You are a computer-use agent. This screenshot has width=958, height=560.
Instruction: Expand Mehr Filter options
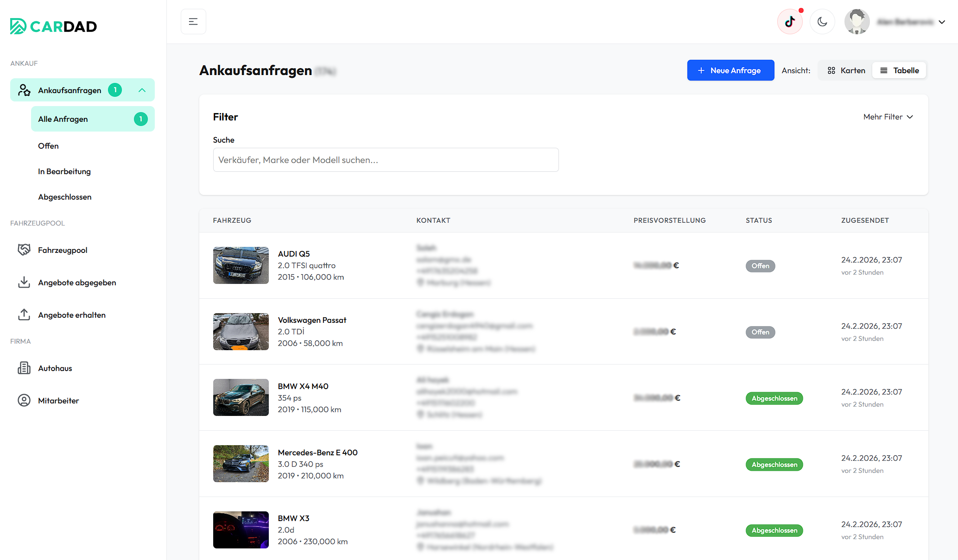(x=888, y=117)
